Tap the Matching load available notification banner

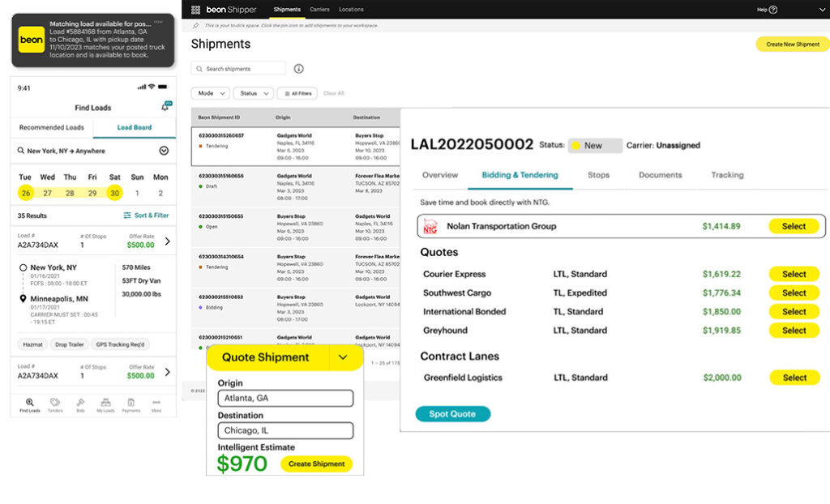(92, 41)
